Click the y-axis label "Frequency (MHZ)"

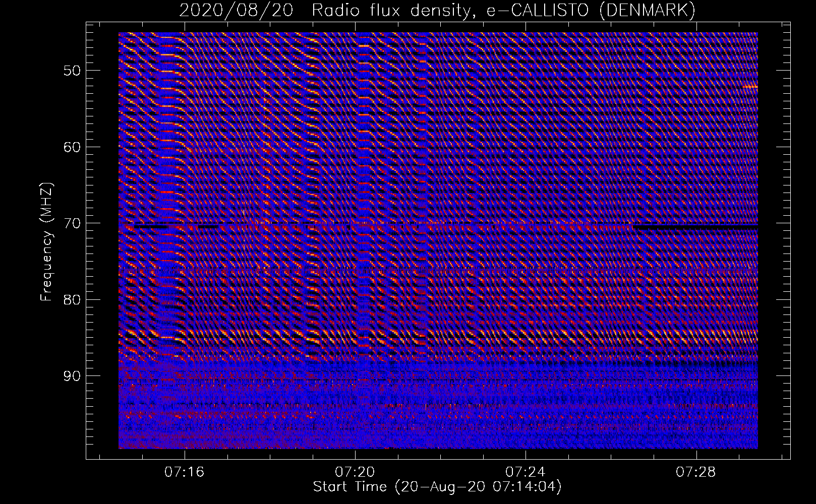click(46, 242)
